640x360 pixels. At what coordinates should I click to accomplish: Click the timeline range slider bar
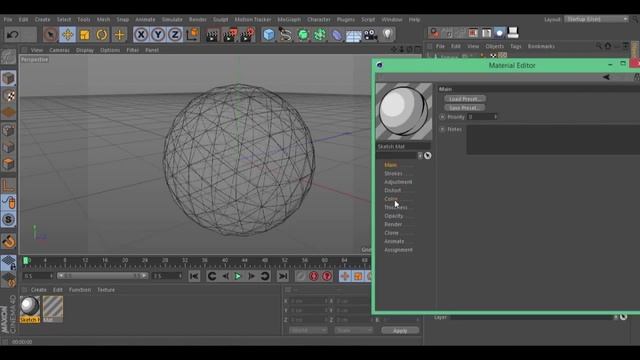pos(102,276)
